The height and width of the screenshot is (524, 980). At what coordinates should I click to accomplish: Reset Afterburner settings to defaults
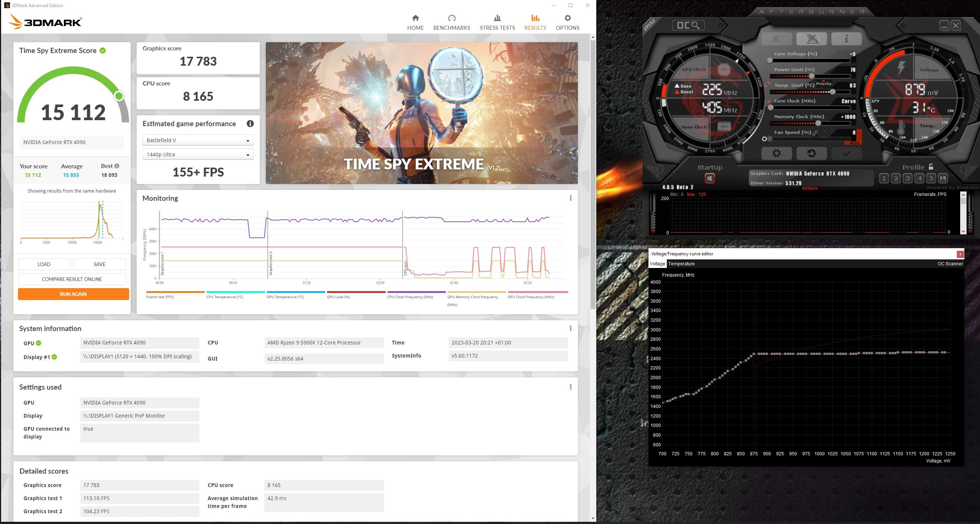(x=811, y=153)
